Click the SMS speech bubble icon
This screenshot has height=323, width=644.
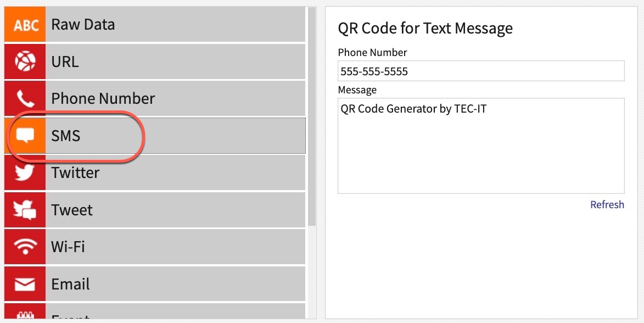tap(25, 136)
